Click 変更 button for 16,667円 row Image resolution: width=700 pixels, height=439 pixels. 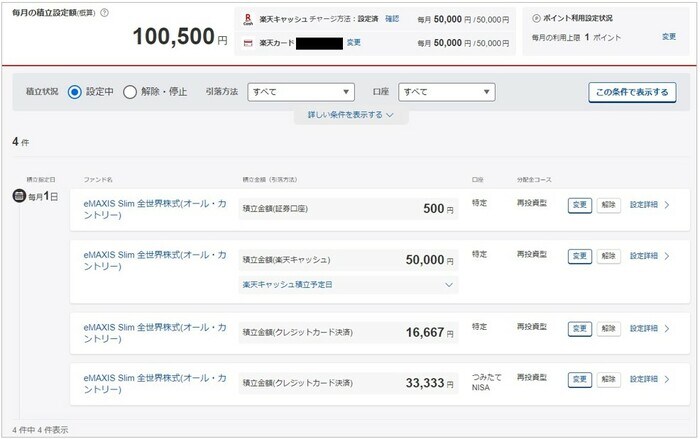pyautogui.click(x=580, y=329)
